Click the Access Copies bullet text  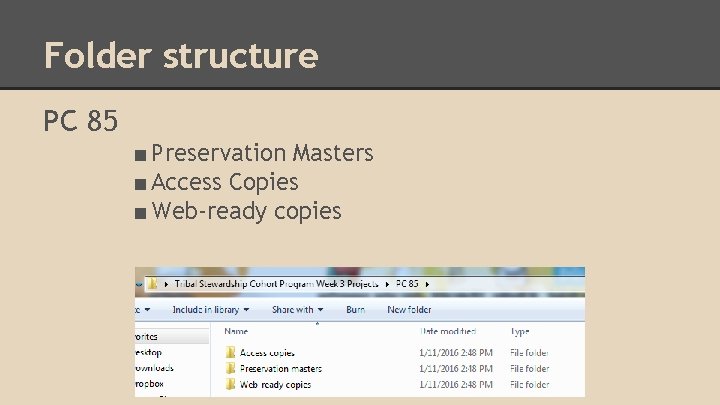(x=225, y=182)
